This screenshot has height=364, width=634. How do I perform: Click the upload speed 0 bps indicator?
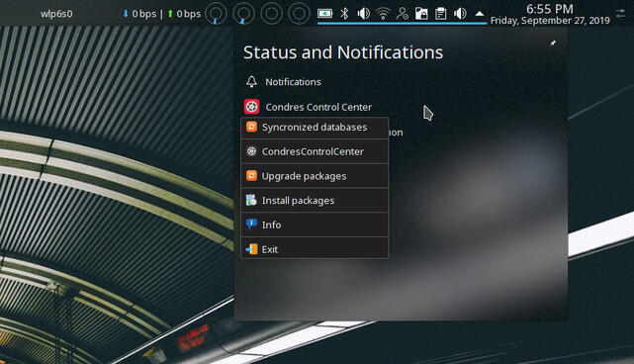[184, 14]
